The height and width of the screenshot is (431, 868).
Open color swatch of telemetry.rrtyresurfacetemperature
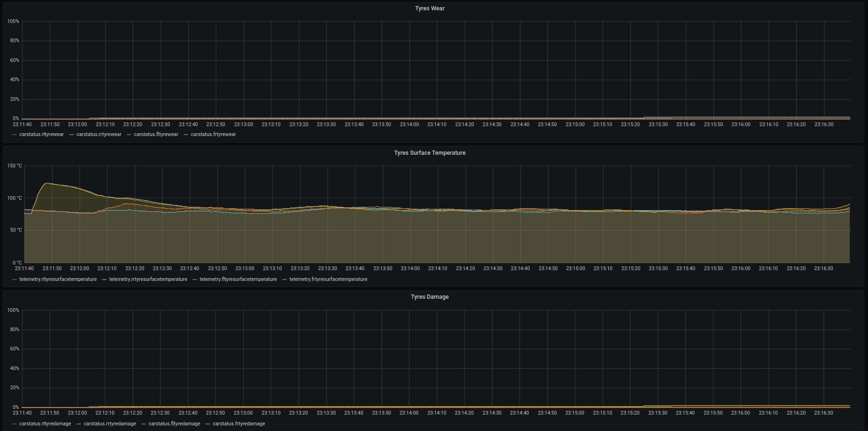(x=105, y=280)
